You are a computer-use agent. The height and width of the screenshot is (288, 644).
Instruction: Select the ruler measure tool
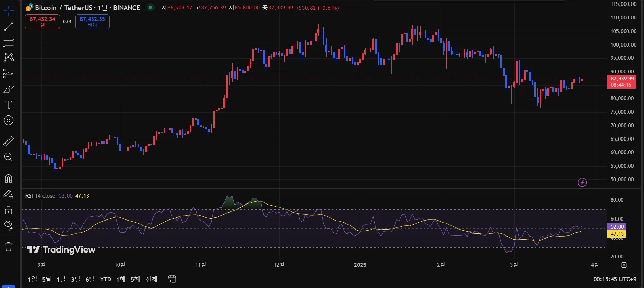(8, 141)
